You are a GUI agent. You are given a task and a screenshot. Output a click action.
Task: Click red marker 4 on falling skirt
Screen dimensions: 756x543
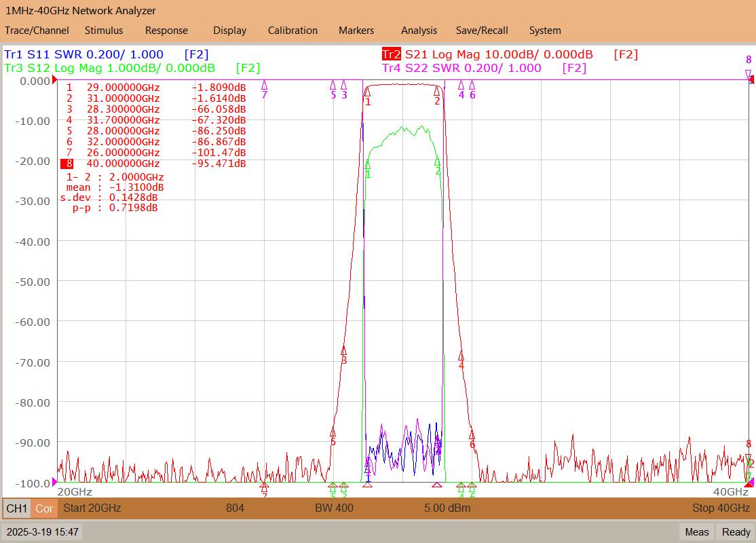pos(461,356)
